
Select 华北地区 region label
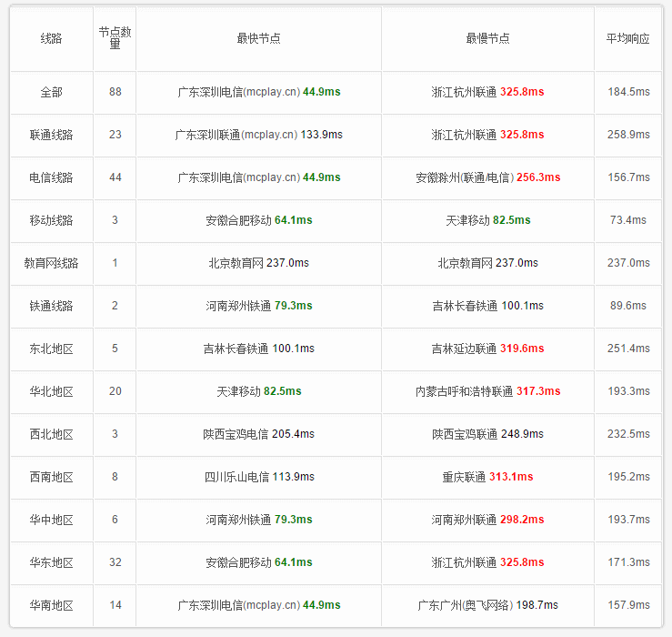point(52,391)
